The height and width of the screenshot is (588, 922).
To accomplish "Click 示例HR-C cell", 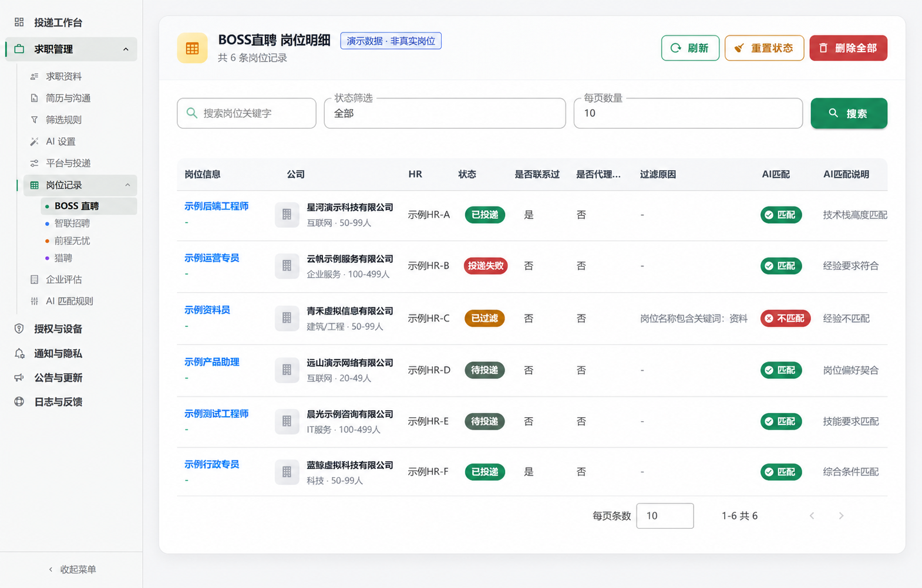I will (x=429, y=318).
